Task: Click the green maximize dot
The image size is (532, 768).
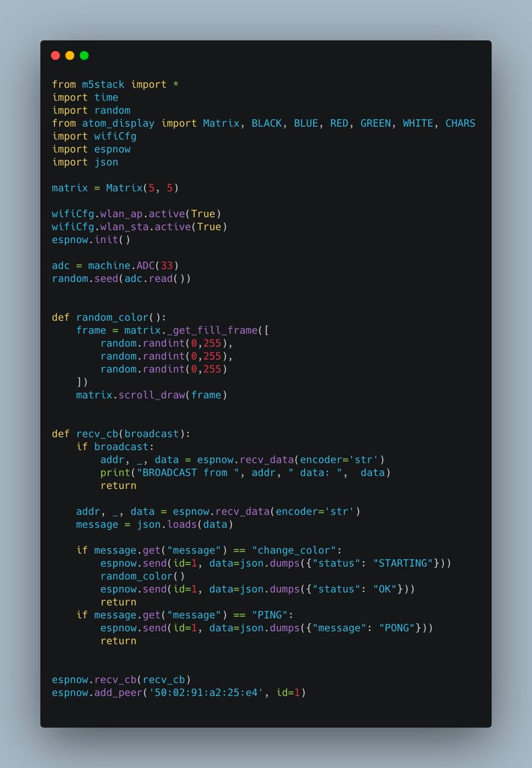Action: click(x=84, y=56)
